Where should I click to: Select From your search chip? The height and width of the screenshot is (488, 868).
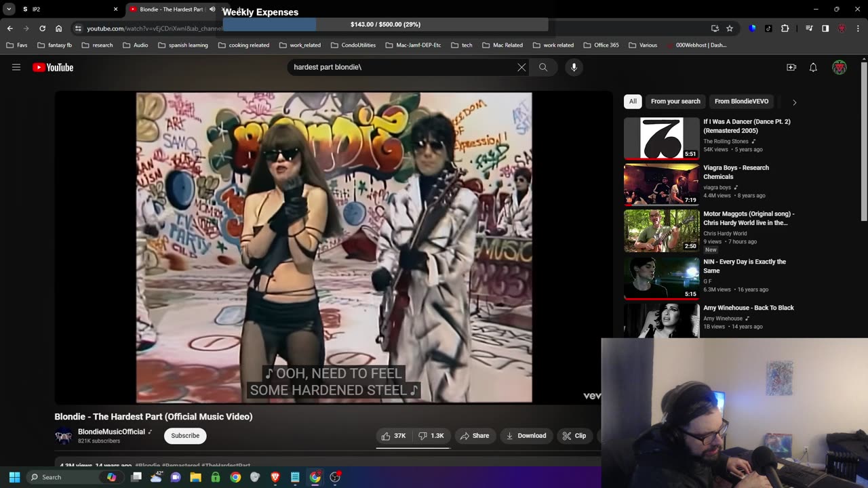pyautogui.click(x=675, y=101)
